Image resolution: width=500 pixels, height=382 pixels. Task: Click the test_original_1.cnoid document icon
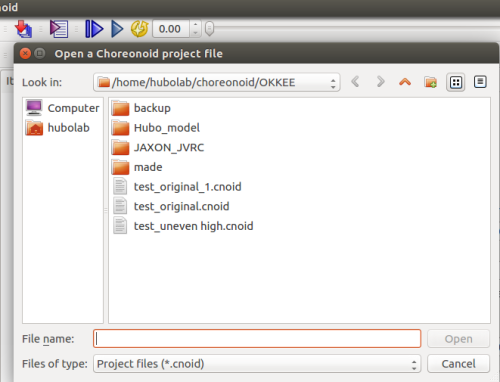(x=120, y=186)
